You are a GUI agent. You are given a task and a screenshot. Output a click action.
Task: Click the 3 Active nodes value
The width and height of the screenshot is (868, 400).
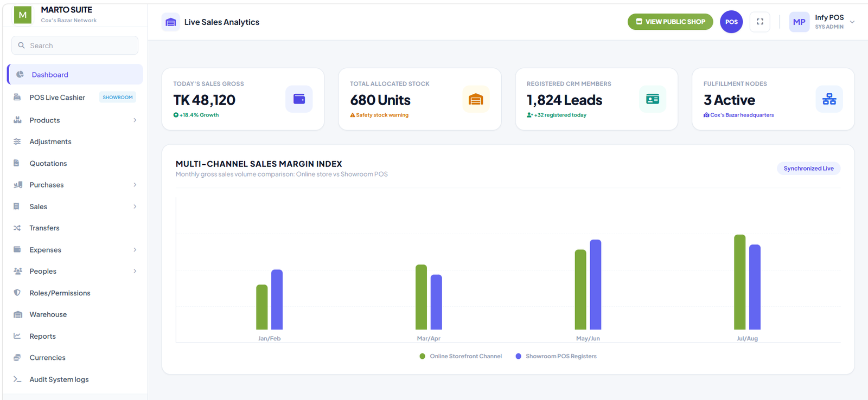[x=730, y=100]
